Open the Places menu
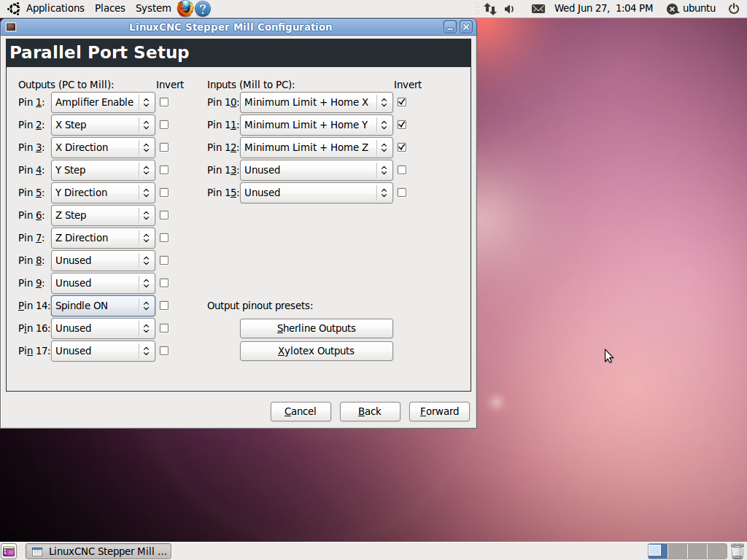747x560 pixels. [110, 9]
